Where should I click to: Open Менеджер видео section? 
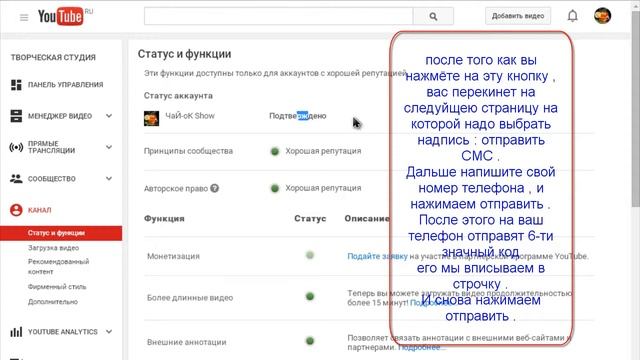(x=61, y=116)
